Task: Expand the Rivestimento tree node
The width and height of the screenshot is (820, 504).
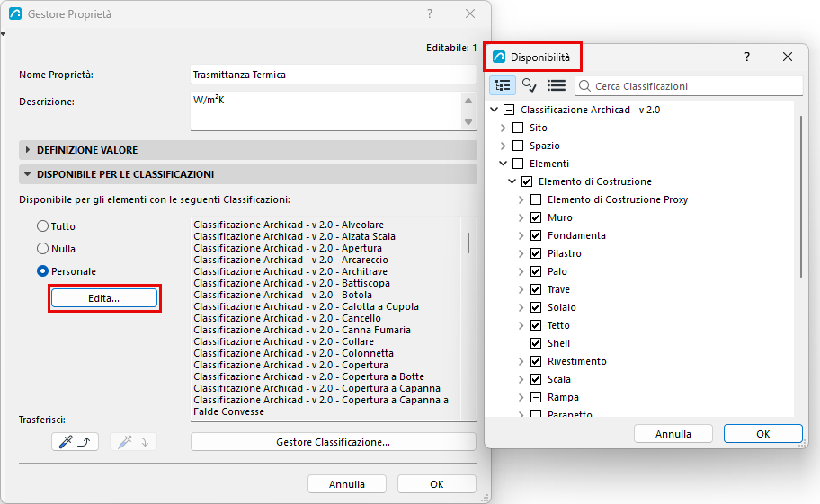Action: point(521,361)
